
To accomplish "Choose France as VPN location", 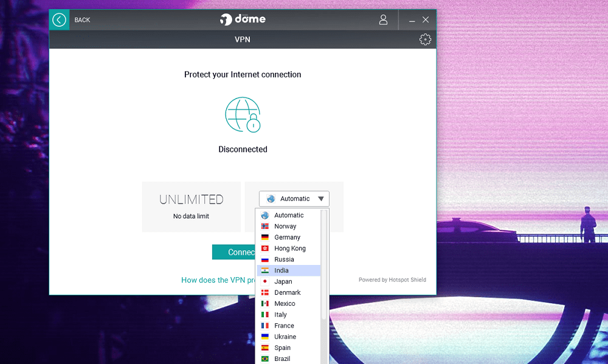I will (x=288, y=326).
